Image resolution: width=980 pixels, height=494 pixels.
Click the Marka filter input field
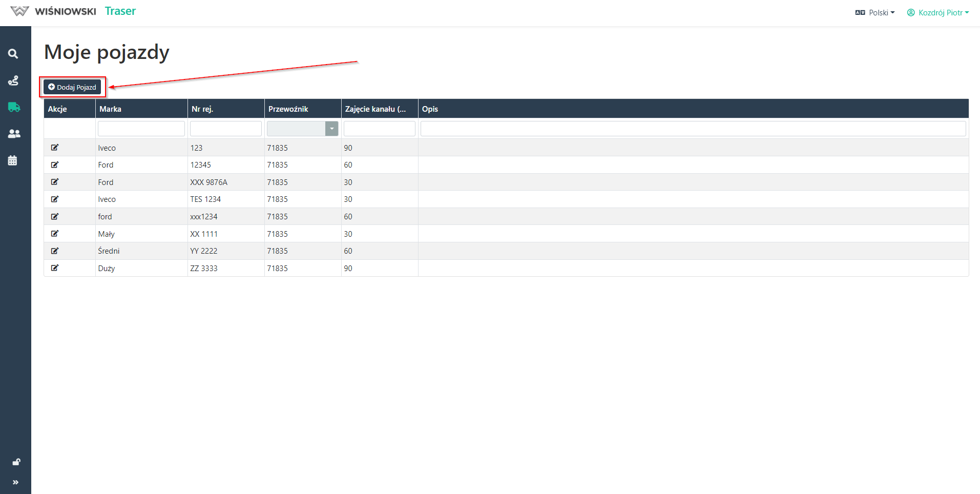coord(141,129)
